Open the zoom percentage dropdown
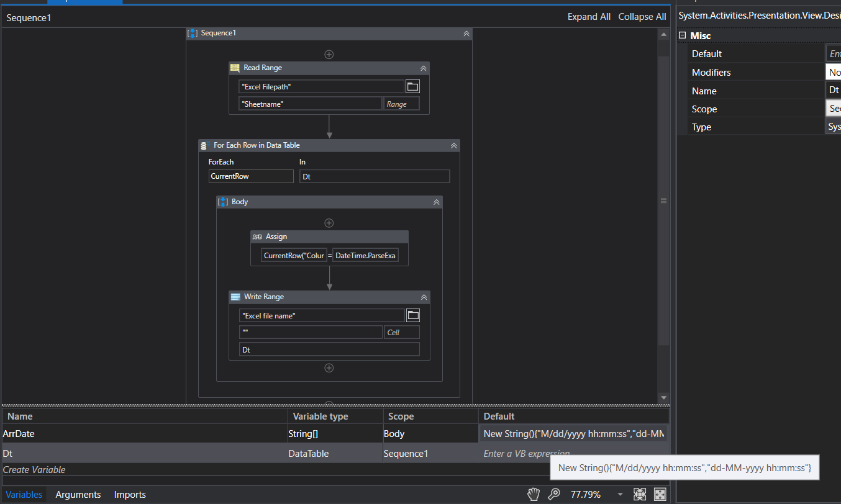 tap(620, 494)
